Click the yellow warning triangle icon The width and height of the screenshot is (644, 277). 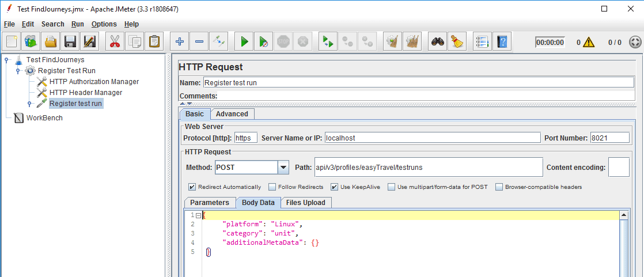589,42
